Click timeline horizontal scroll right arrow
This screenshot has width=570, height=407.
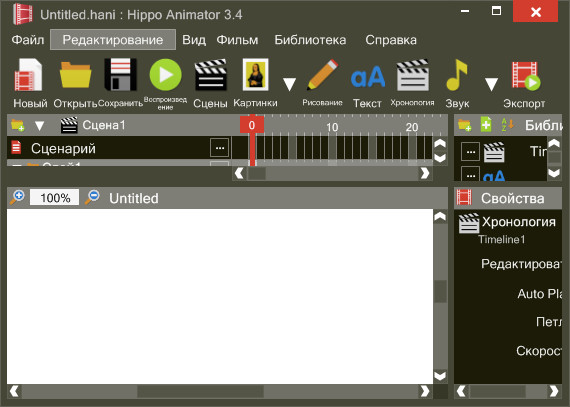425,173
